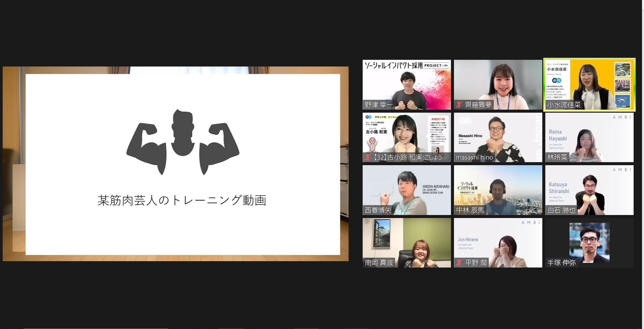The image size is (644, 329).
Task: Click the muted microphone icon next to 平野 潤
Action: [x=459, y=263]
